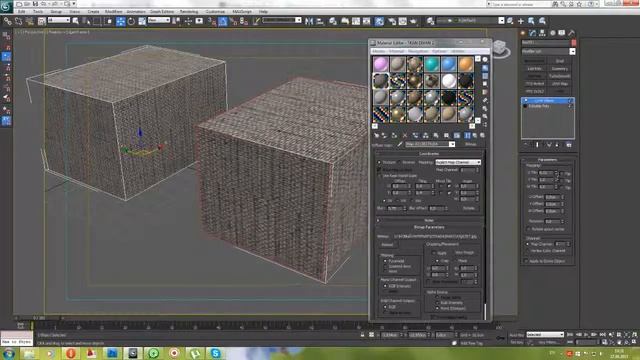The height and width of the screenshot is (360, 640).
Task: Open the selection filter dropdown in toolbar
Action: (59, 20)
